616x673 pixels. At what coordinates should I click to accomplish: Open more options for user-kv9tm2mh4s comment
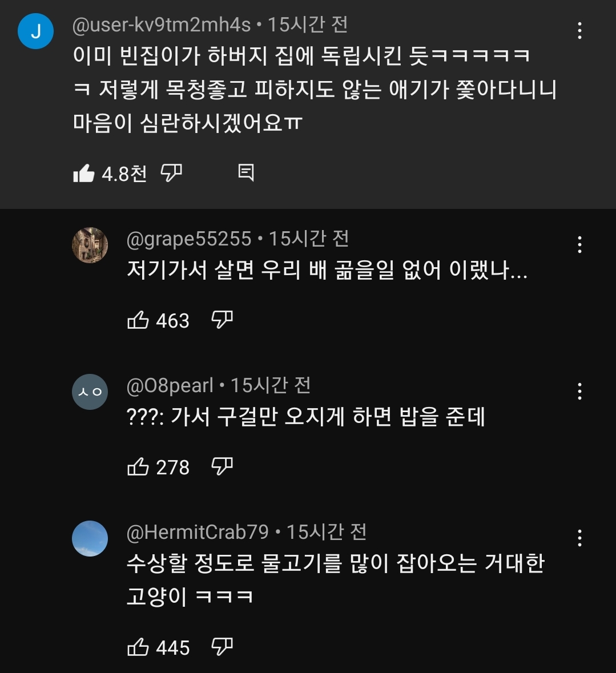coord(579,31)
